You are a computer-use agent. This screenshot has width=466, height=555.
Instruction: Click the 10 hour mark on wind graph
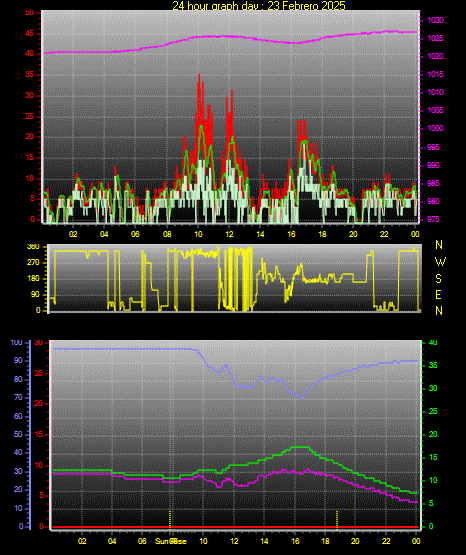coord(198,234)
